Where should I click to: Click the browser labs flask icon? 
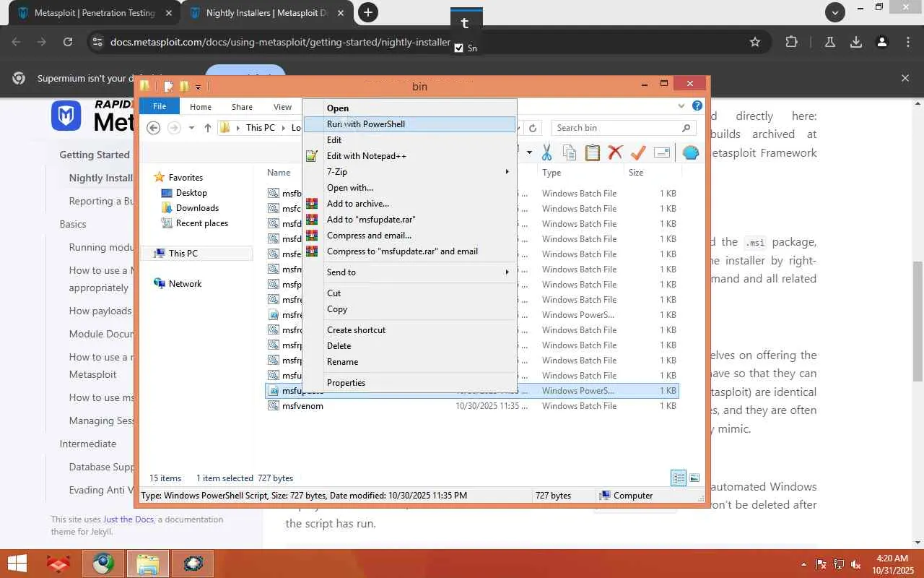coord(830,42)
